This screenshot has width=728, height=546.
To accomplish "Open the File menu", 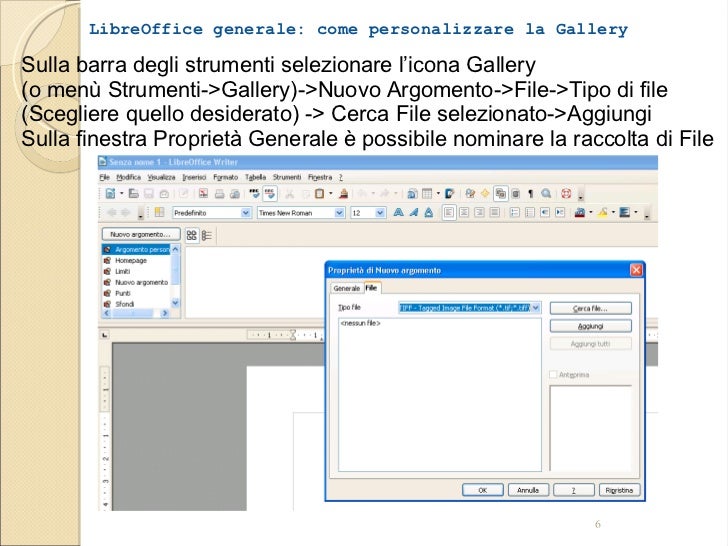I will pyautogui.click(x=104, y=177).
